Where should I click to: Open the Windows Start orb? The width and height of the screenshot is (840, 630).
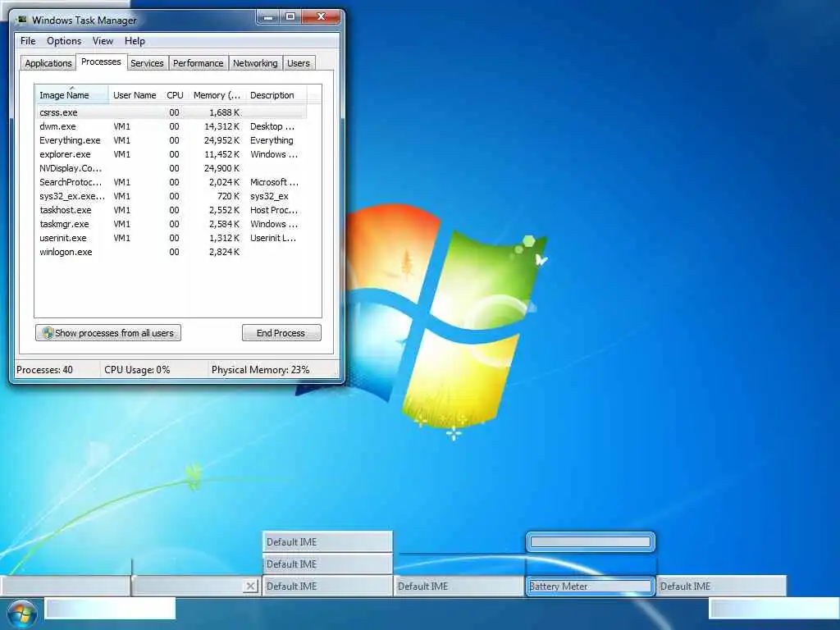point(21,614)
